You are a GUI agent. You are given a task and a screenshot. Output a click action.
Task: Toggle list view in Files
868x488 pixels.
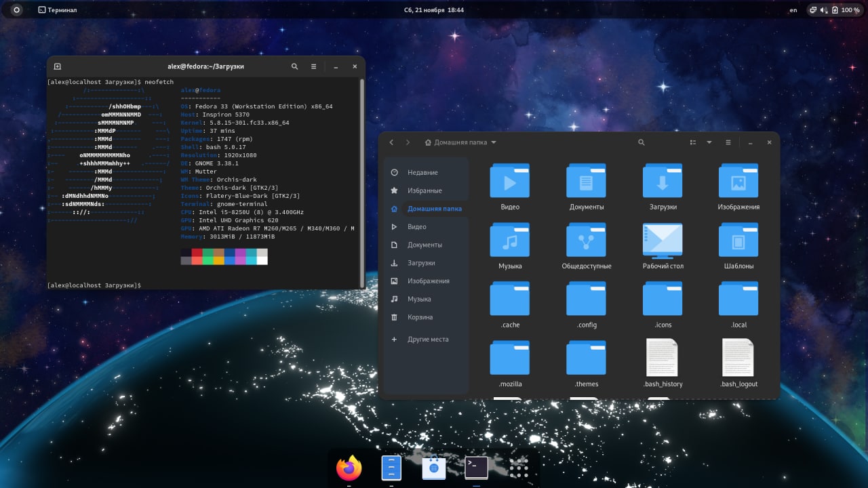click(x=693, y=142)
